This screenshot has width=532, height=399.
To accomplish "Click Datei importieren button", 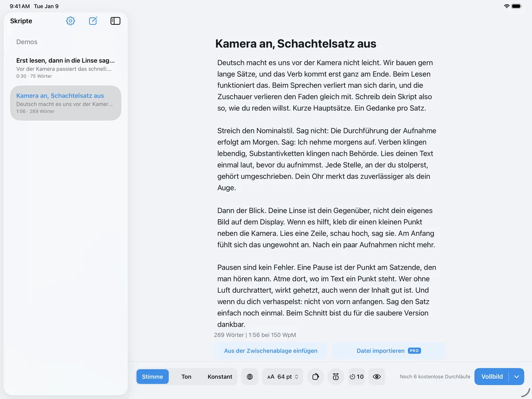I will click(x=388, y=351).
